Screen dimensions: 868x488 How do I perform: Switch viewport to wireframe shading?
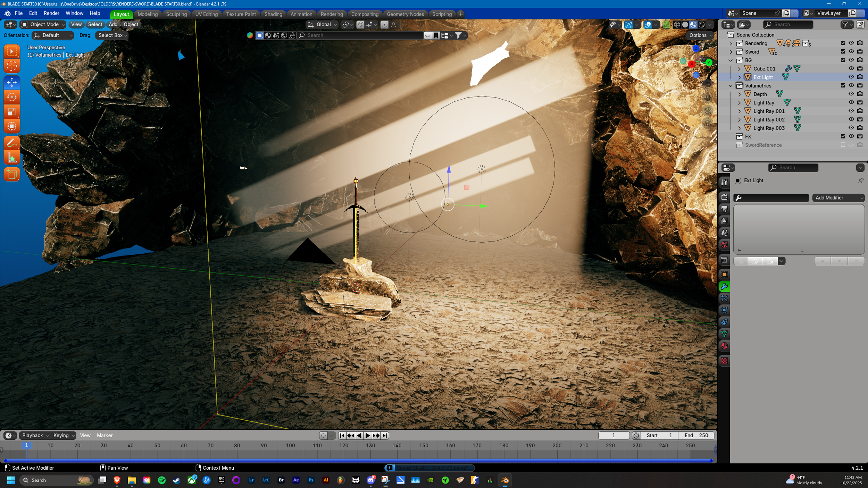click(x=677, y=25)
